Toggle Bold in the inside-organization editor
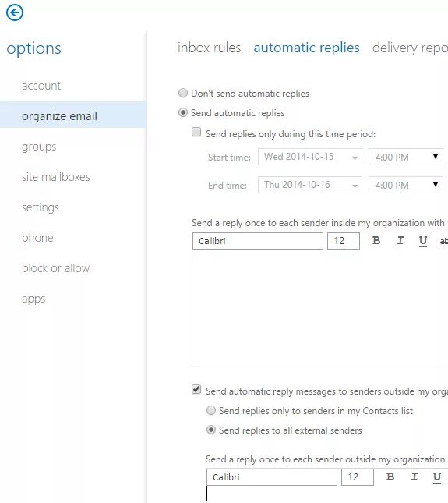 376,240
